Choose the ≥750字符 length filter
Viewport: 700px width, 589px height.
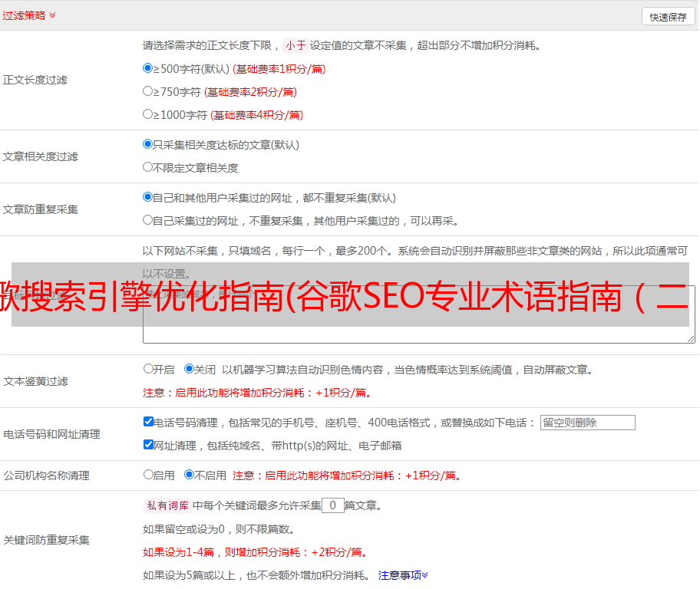tap(148, 91)
